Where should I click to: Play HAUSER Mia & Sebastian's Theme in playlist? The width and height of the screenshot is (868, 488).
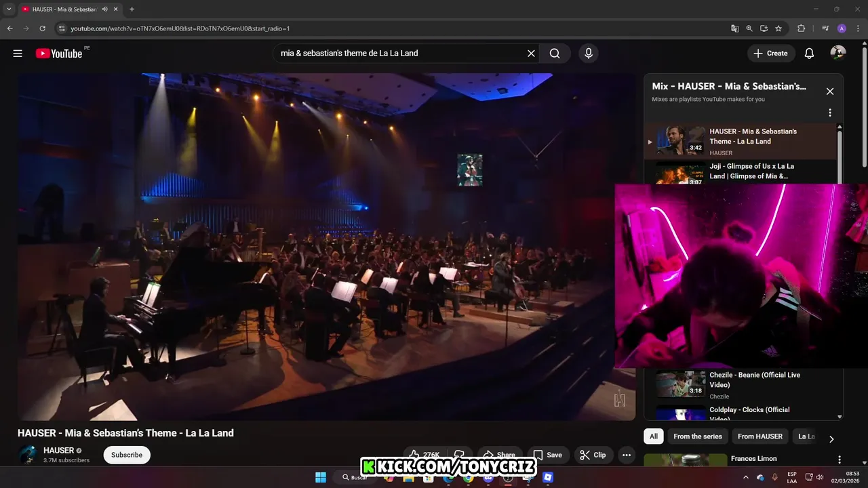741,141
